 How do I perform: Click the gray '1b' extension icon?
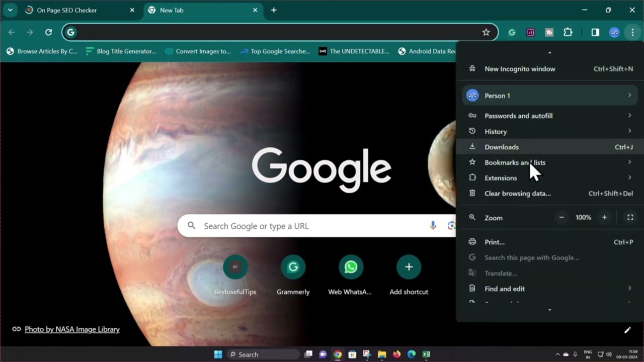[549, 32]
